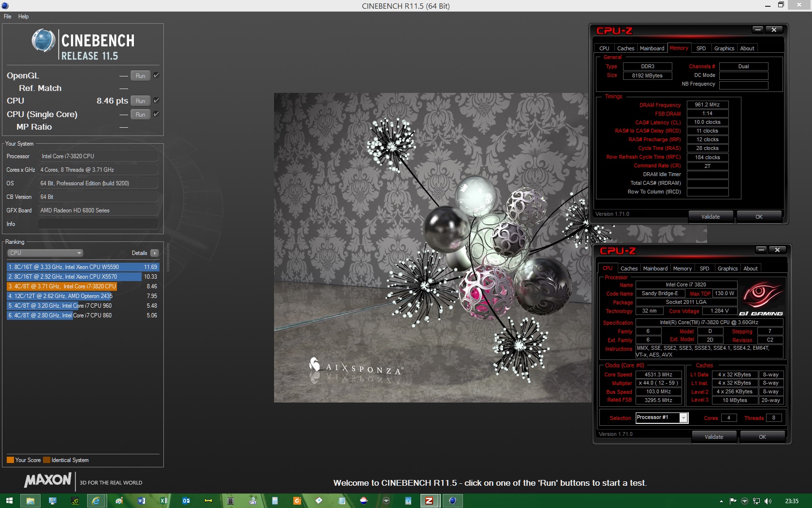Open Paint from the taskbar
This screenshot has height=508, width=812.
[119, 501]
